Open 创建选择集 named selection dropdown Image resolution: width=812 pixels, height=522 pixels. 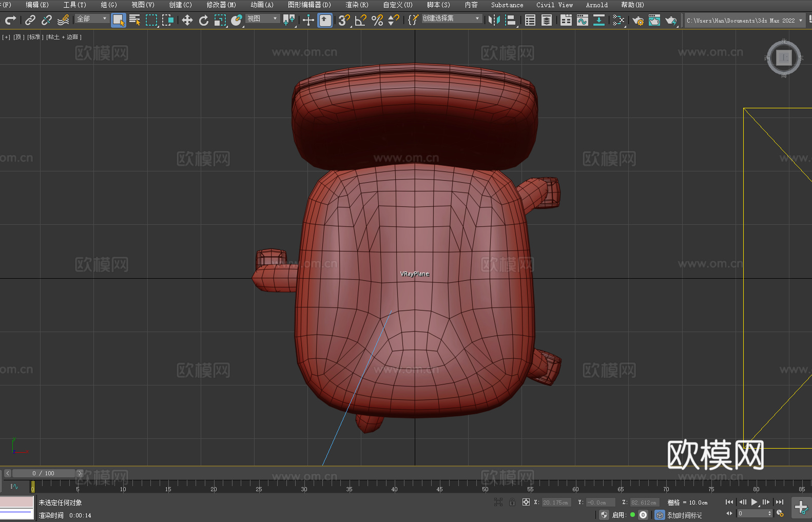point(452,18)
